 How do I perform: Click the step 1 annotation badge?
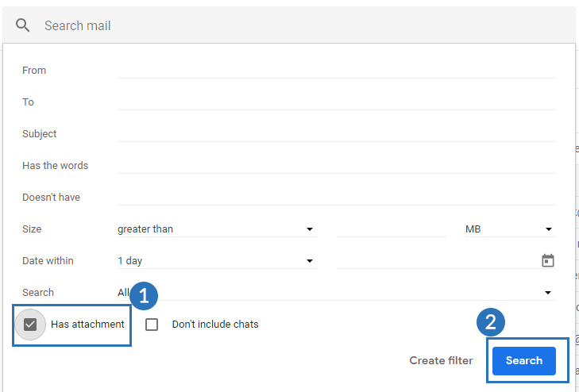[144, 296]
